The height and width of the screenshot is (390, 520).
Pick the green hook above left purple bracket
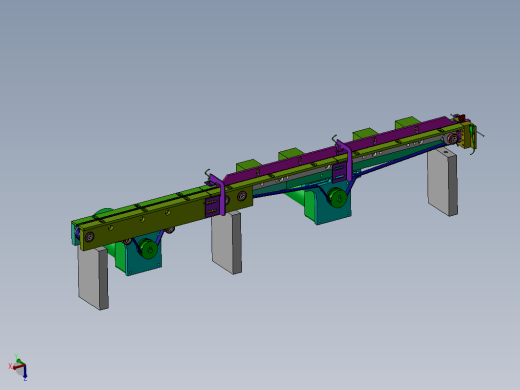pyautogui.click(x=207, y=175)
